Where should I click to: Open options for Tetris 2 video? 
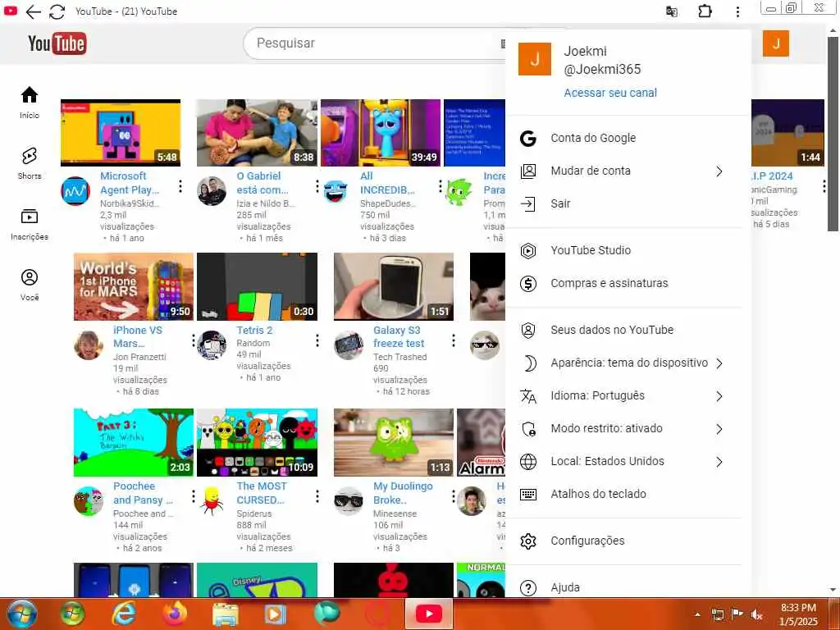317,340
